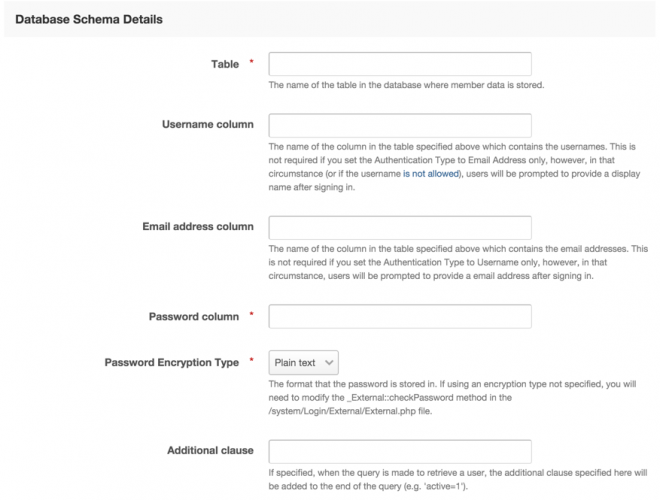Click help text about email addresses column
Screen dimensions: 660x500
click(458, 262)
